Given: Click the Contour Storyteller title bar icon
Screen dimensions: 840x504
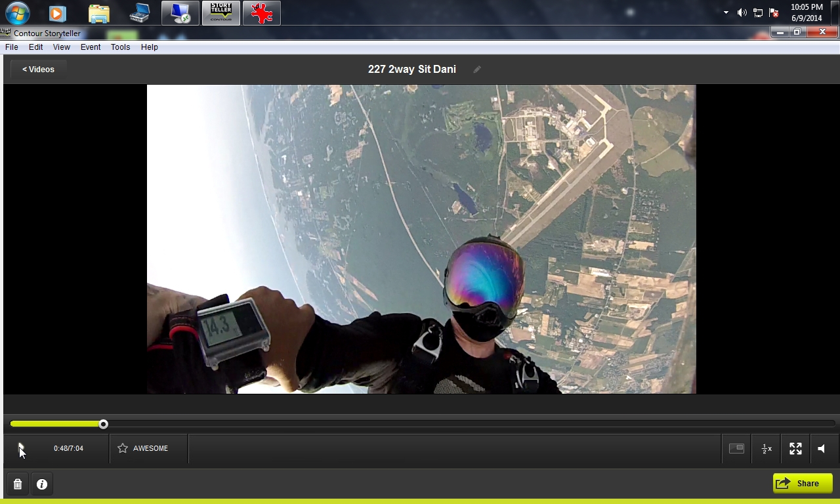Looking at the screenshot, I should (x=6, y=33).
